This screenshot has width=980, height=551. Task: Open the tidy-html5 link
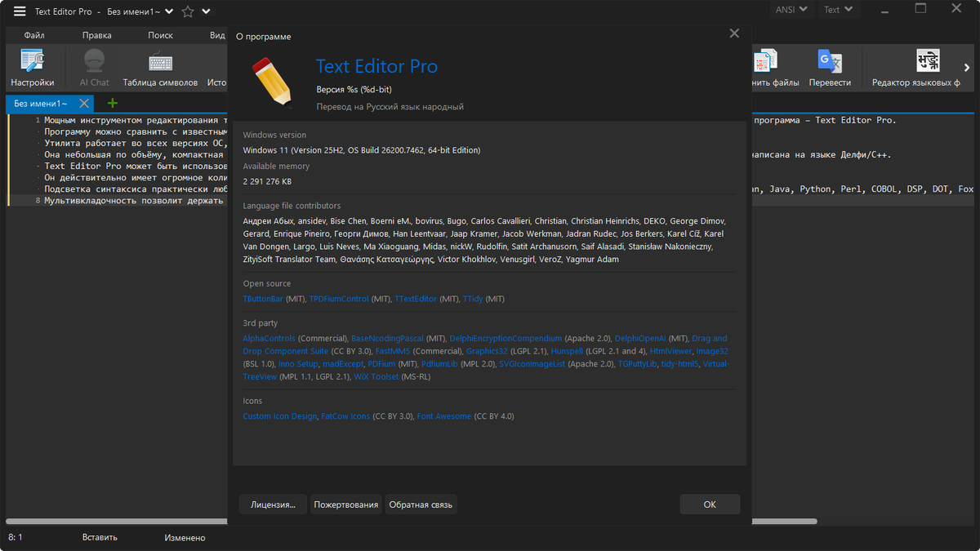[679, 364]
